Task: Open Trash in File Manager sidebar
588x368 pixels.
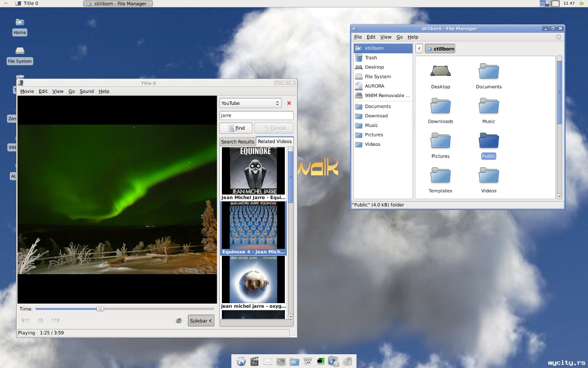Action: tap(383, 58)
